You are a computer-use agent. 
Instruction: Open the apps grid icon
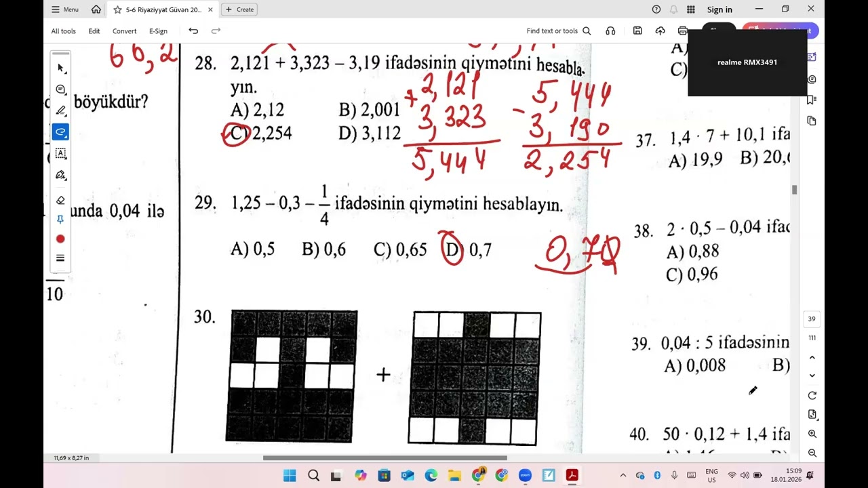[x=691, y=9]
